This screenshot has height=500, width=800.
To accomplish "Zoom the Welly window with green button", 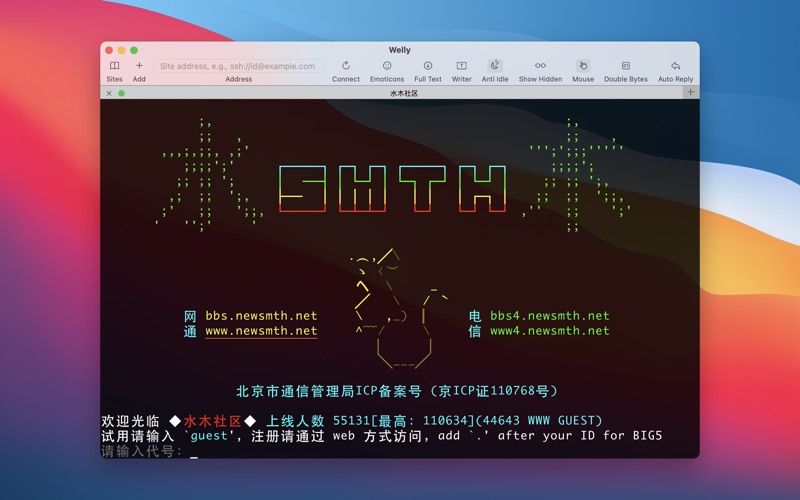I will (x=134, y=50).
